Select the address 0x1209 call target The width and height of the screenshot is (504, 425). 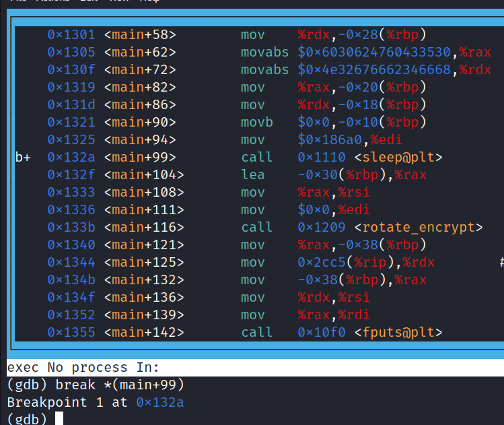coord(322,228)
